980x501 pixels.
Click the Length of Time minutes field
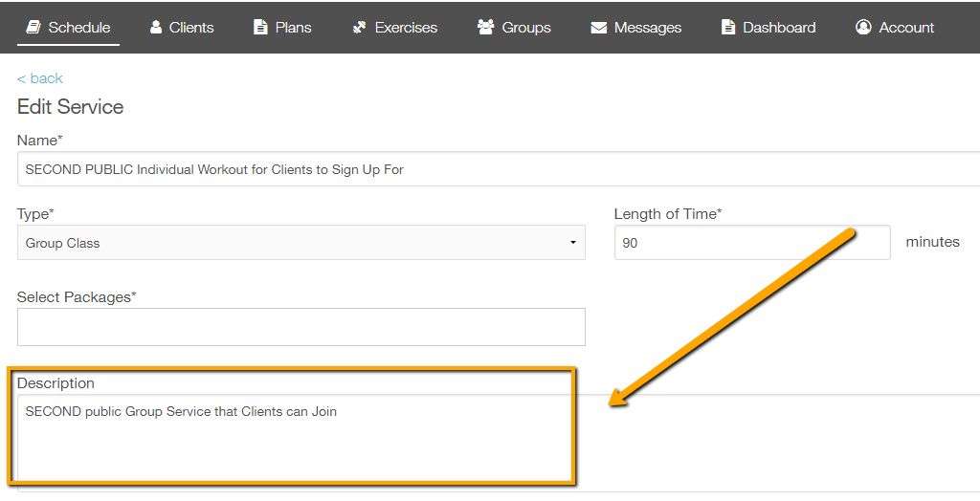click(752, 243)
